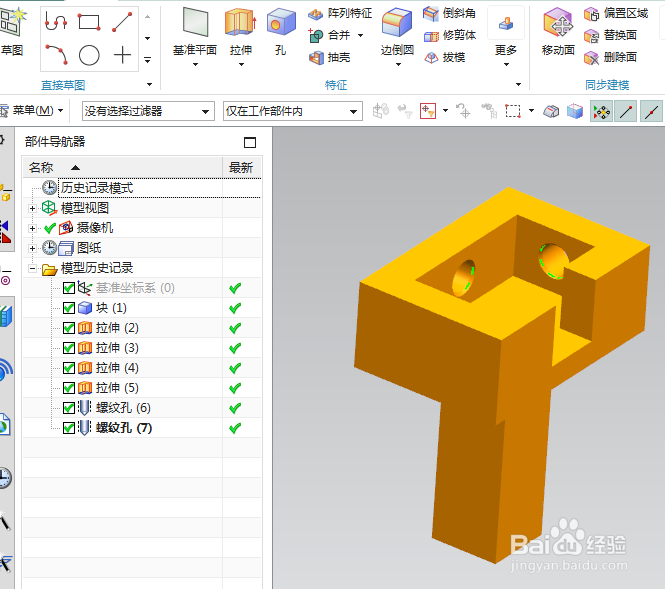Uncheck the 块 (1) feature checkbox
This screenshot has height=589, width=665.
pyautogui.click(x=69, y=308)
